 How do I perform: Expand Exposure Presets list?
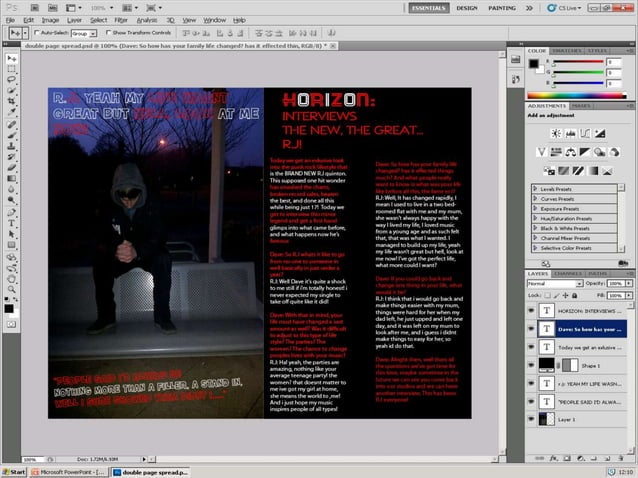click(x=535, y=208)
